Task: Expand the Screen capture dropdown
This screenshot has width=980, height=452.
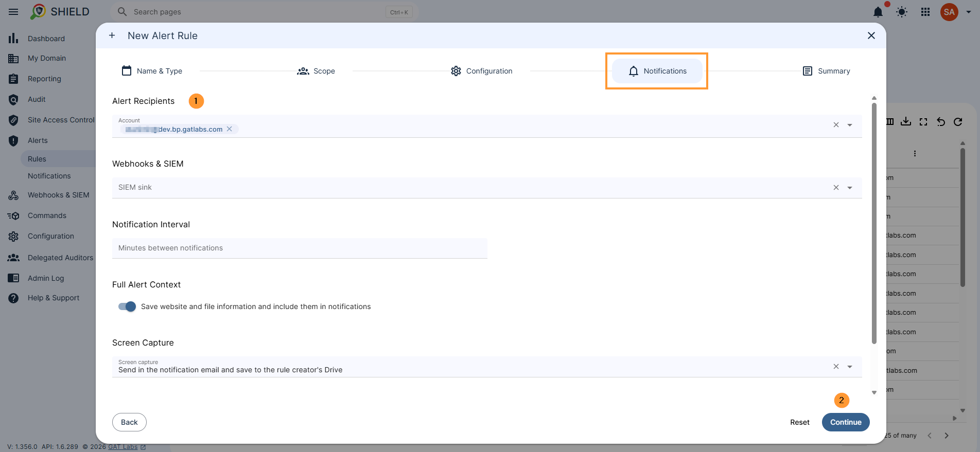Action: [x=850, y=367]
